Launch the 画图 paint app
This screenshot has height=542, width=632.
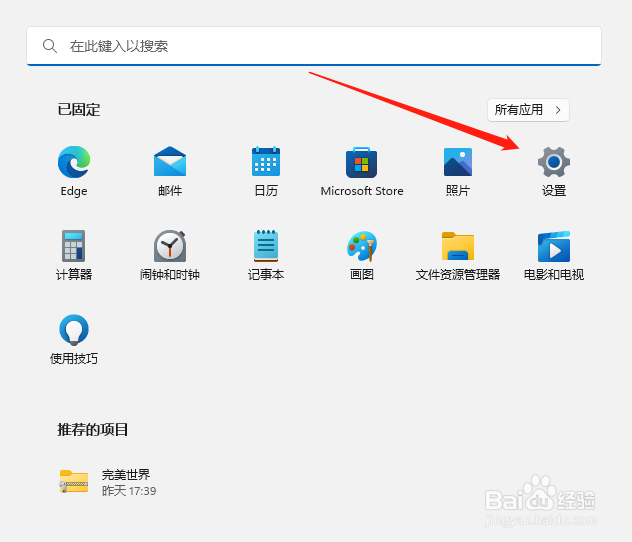click(362, 246)
